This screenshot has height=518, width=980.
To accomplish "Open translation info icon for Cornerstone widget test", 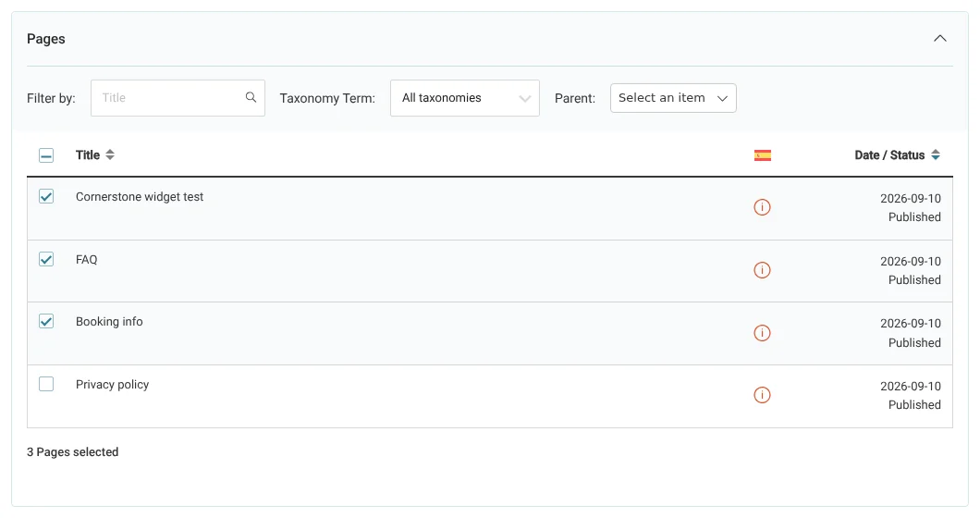I will tap(762, 207).
